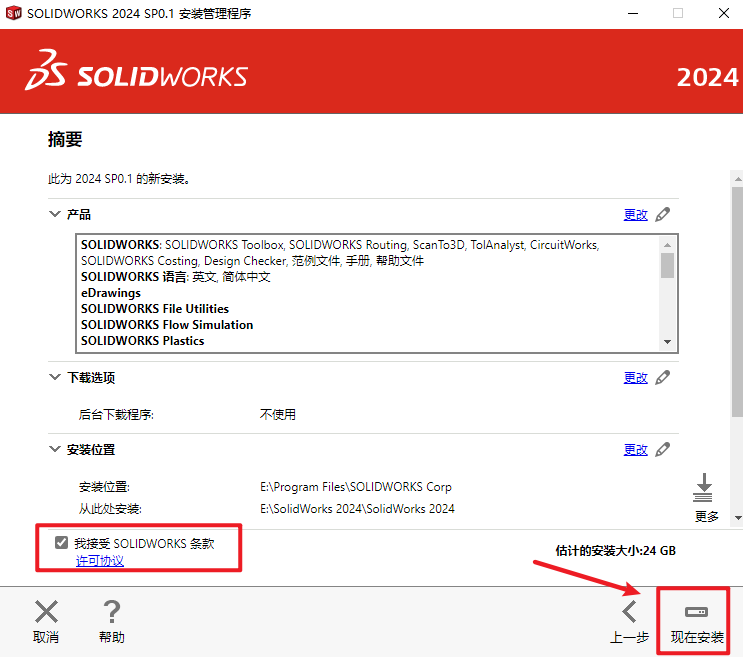Screen dimensions: 743x657
Task: Select eDrawings in product list
Action: point(111,293)
